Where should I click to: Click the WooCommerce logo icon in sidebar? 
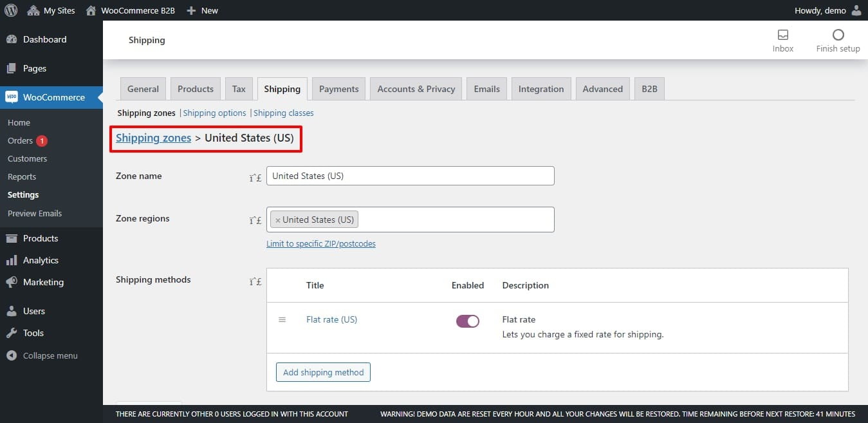point(12,97)
